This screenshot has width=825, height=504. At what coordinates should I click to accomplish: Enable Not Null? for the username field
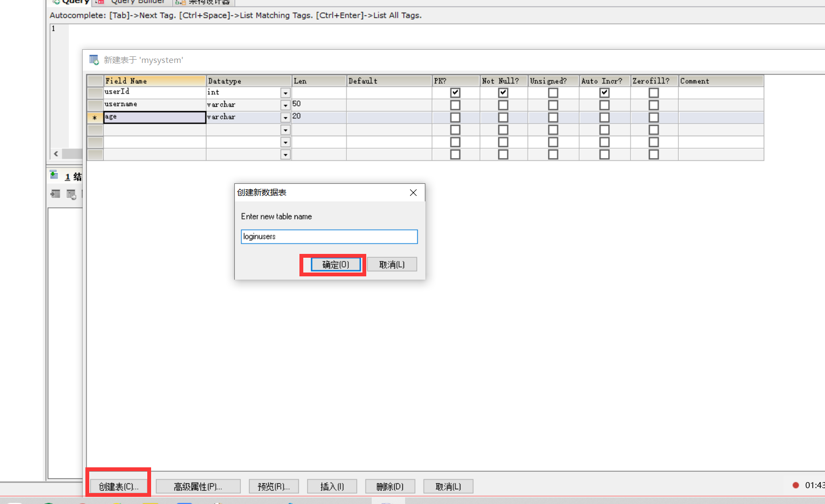(503, 105)
